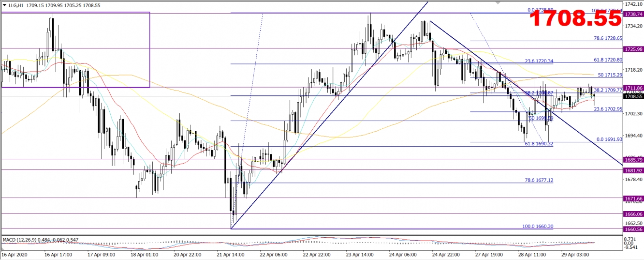644x260 pixels.
Task: Click the LLG,H1 symbol title text
Action: pyautogui.click(x=17, y=4)
